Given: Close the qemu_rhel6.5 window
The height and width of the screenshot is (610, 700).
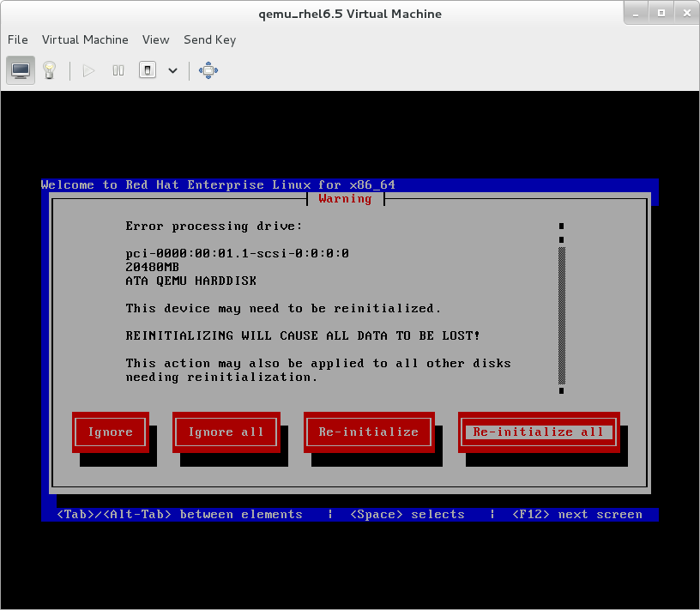Looking at the screenshot, I should tap(686, 14).
